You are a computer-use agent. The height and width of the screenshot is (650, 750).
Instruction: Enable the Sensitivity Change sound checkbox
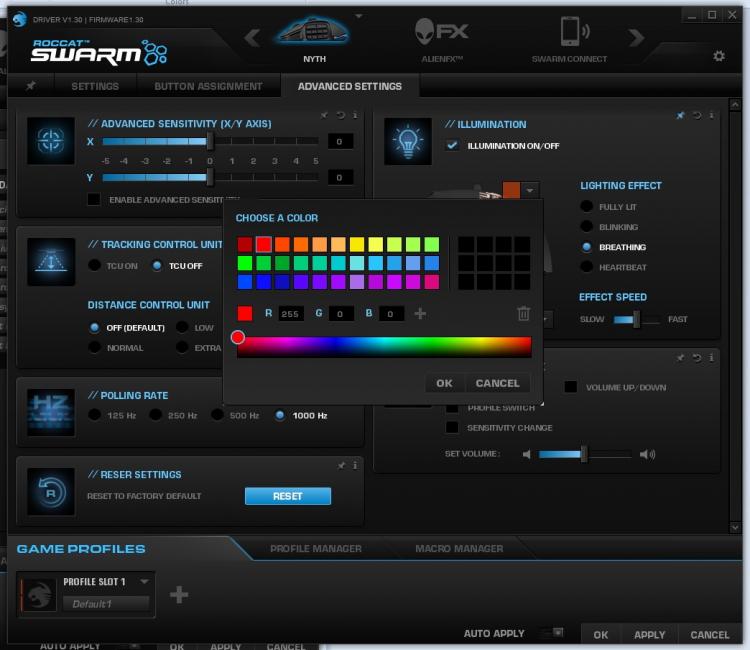coord(452,427)
